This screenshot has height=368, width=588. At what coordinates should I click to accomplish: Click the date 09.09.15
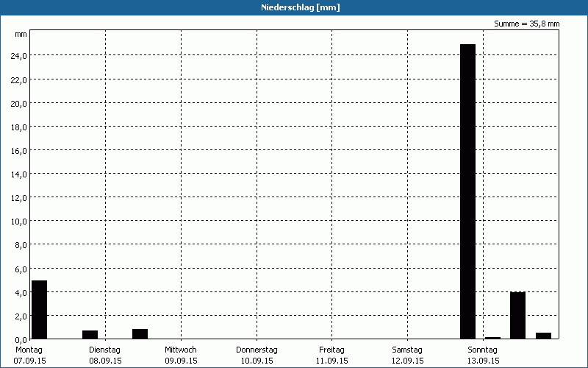[181, 361]
